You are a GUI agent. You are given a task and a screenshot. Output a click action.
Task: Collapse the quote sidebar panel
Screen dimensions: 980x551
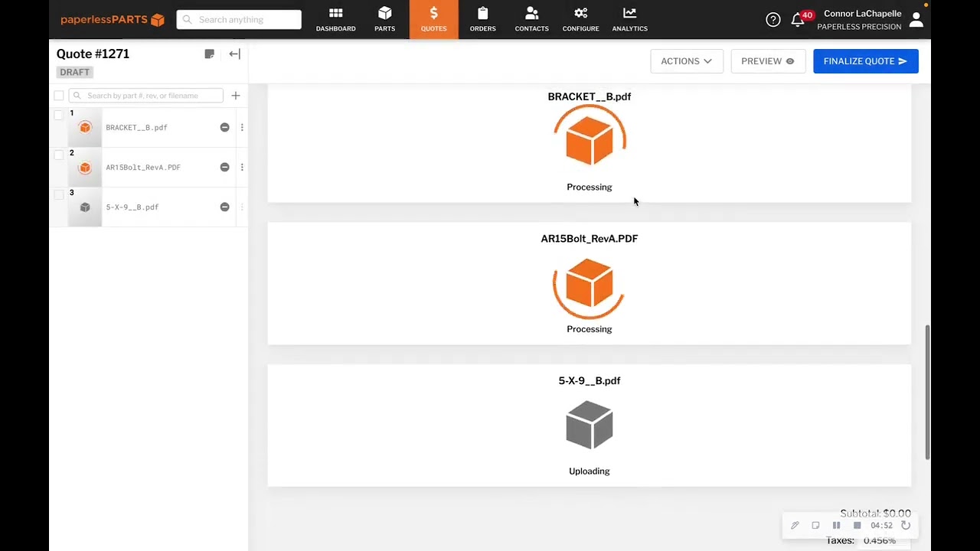pyautogui.click(x=235, y=54)
